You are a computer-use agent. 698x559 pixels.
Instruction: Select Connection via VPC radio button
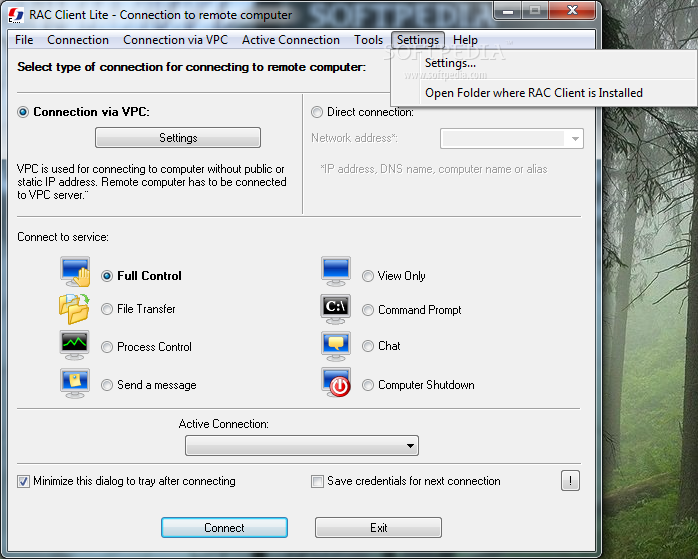coord(23,112)
